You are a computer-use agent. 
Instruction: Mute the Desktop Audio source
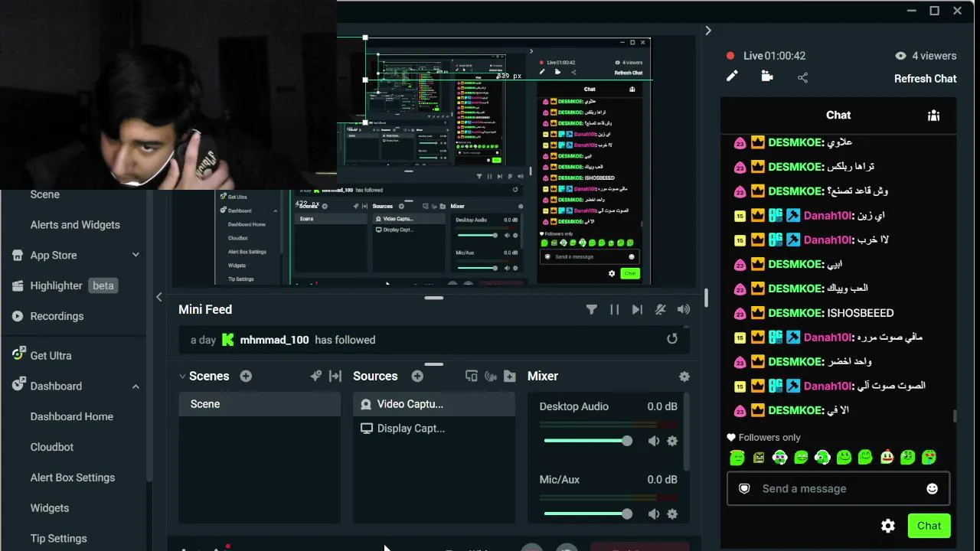click(654, 441)
